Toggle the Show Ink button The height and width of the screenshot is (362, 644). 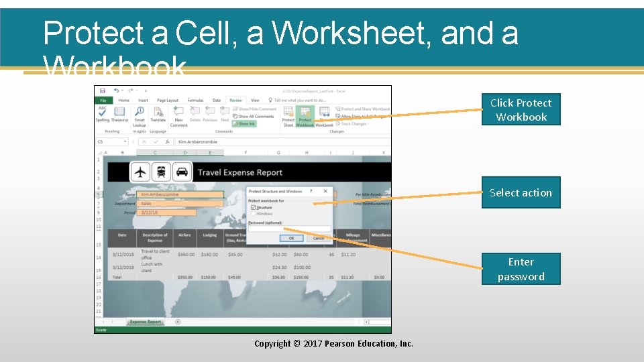tap(244, 123)
